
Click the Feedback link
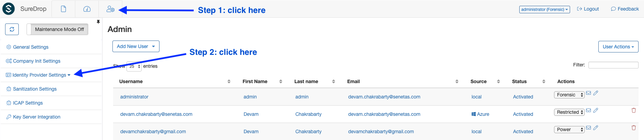[625, 9]
